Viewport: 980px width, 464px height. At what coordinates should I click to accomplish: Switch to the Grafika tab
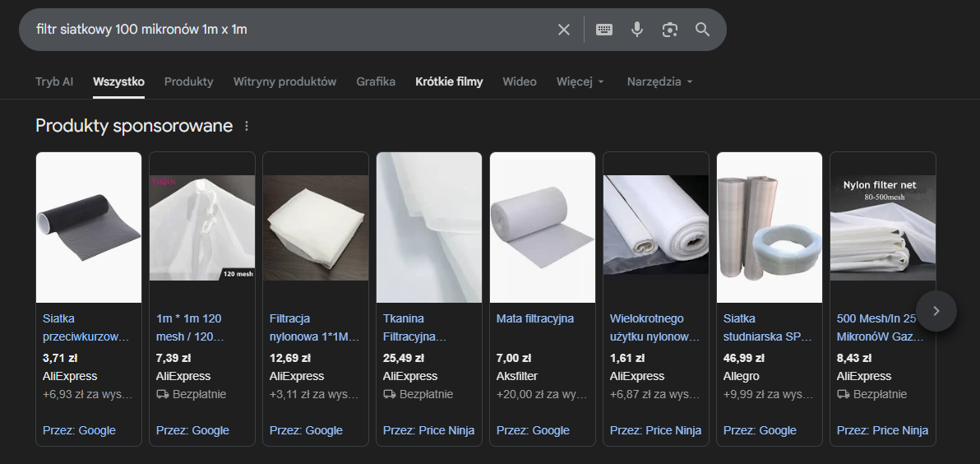[x=376, y=81]
